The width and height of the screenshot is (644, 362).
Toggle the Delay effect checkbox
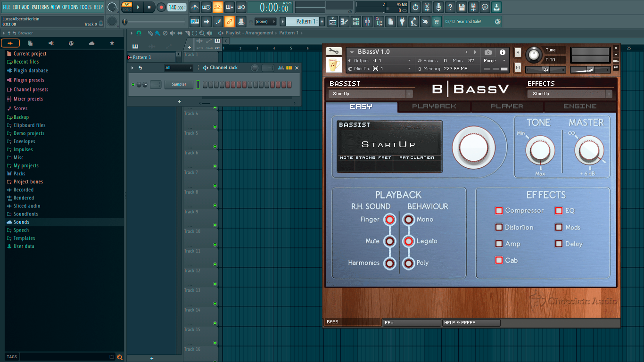[559, 244]
